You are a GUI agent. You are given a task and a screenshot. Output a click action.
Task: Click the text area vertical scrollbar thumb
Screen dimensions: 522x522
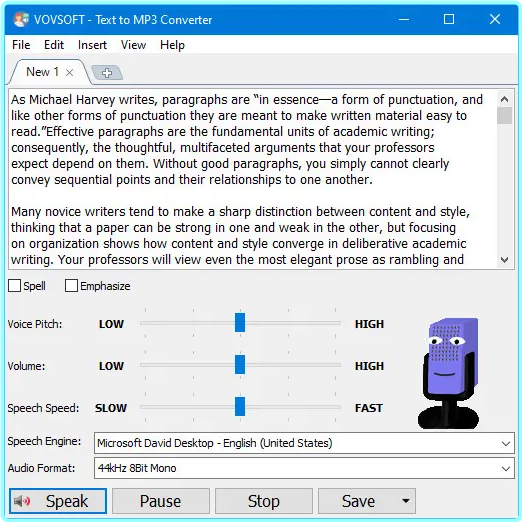[x=504, y=115]
